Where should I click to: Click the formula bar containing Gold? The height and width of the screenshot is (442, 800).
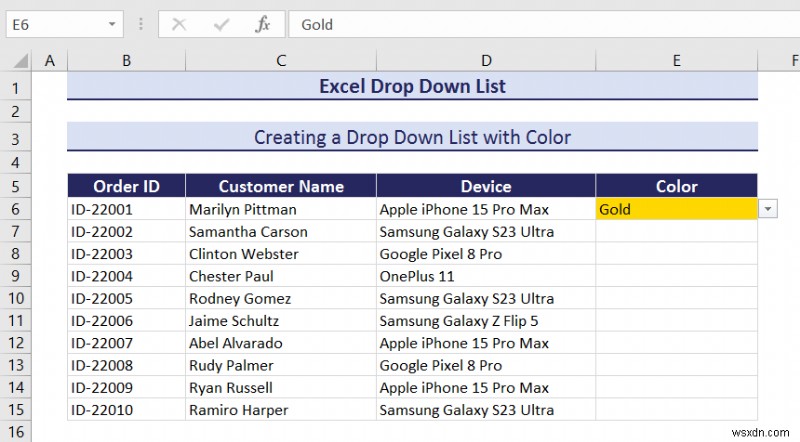pos(544,24)
